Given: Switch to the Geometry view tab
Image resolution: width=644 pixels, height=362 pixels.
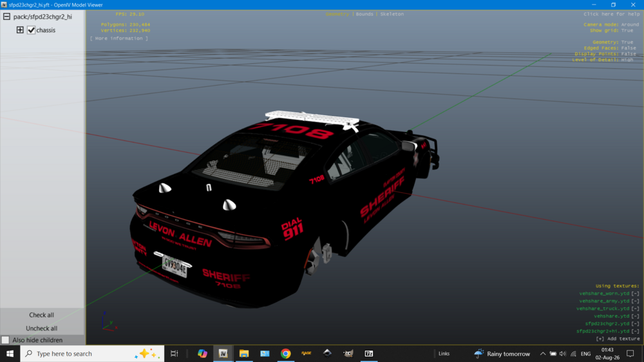Looking at the screenshot, I should [337, 14].
